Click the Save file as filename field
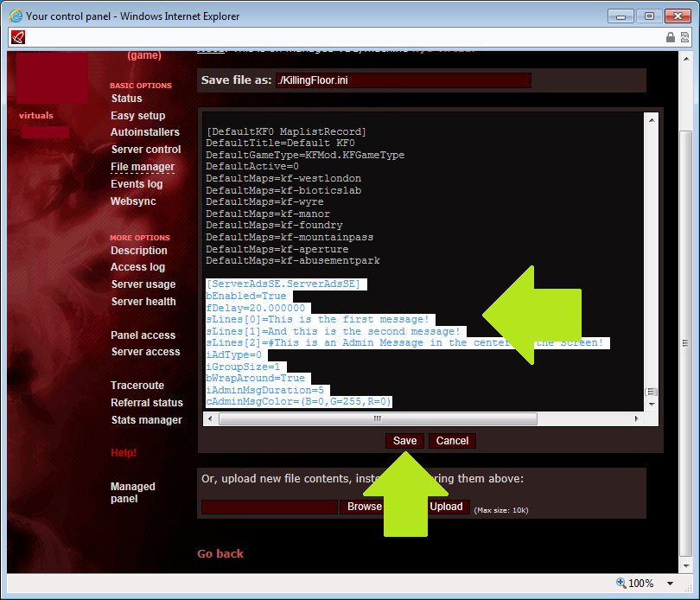This screenshot has width=700, height=600. click(403, 80)
